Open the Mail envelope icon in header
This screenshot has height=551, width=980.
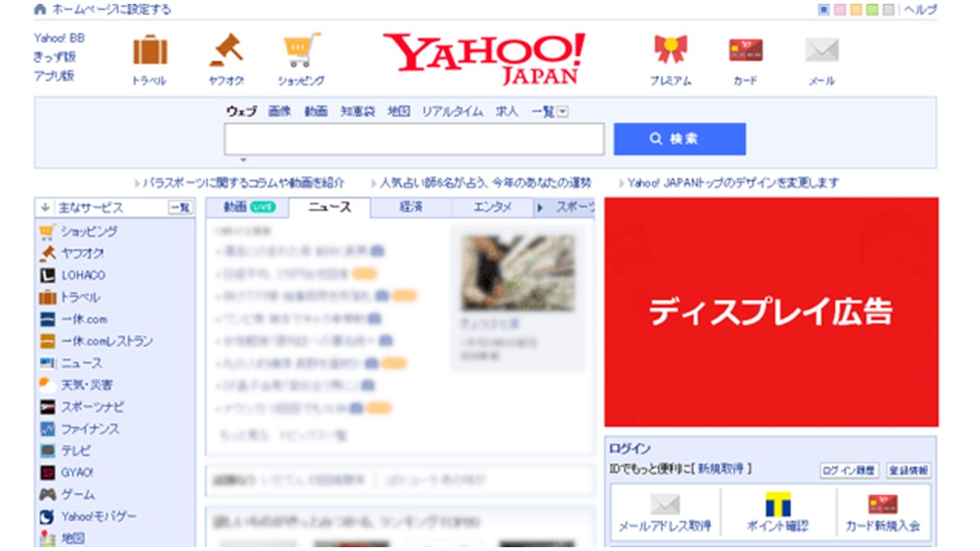822,51
